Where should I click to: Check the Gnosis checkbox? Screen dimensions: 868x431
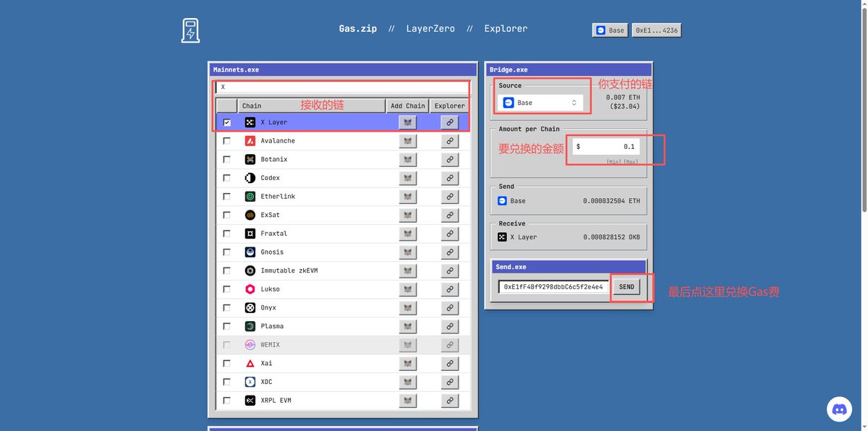[x=227, y=252]
